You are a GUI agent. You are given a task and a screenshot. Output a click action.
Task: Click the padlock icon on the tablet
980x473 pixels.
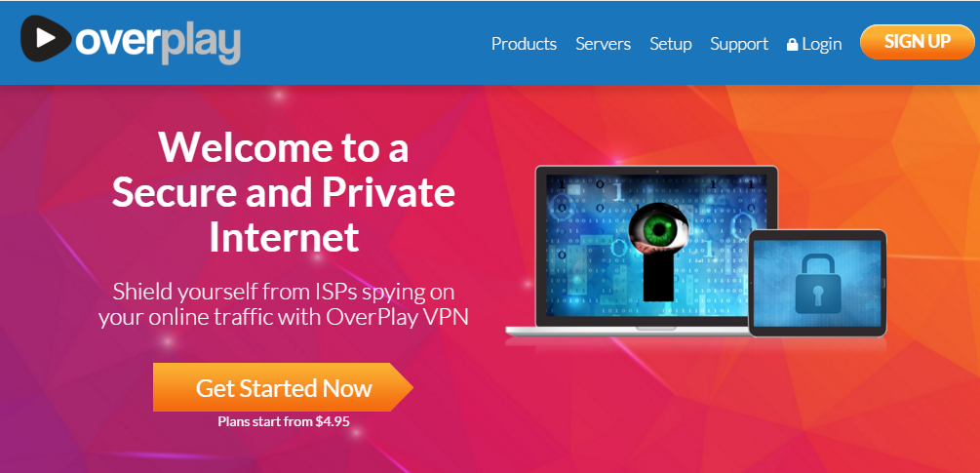817,283
